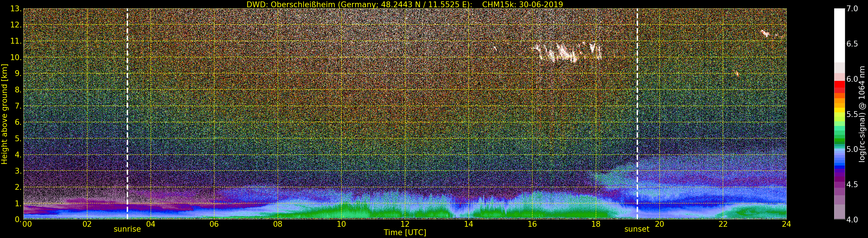Screen dimensions: 868x238
Task: Click the '00' tick on the time axis
Action: [x=27, y=224]
